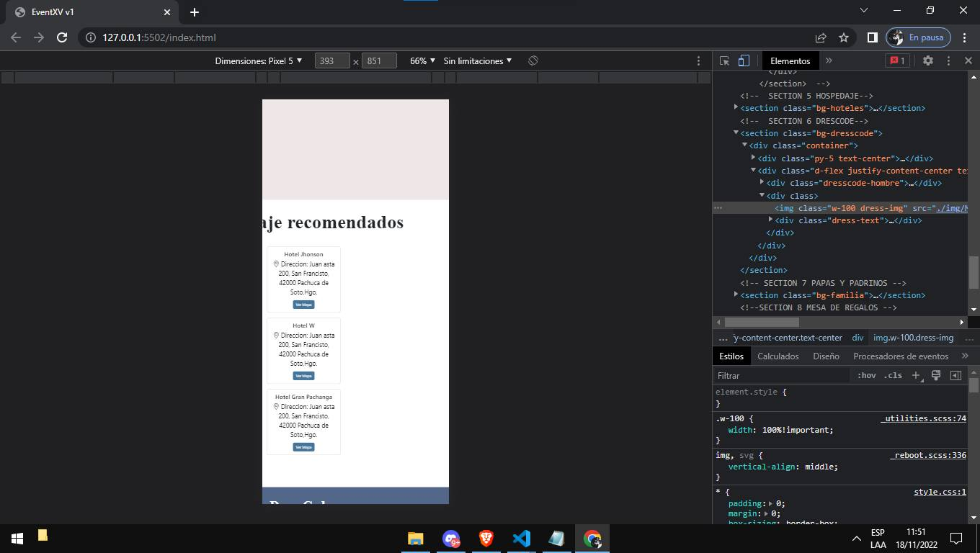The image size is (980, 553).
Task: Open the DevTools three-dot customize menu
Action: pyautogui.click(x=948, y=61)
